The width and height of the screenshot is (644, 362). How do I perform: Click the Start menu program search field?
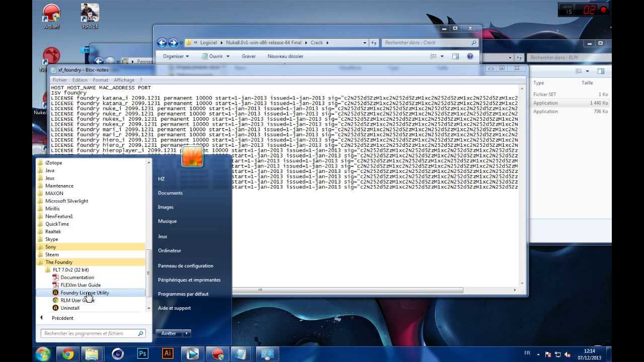coord(93,333)
